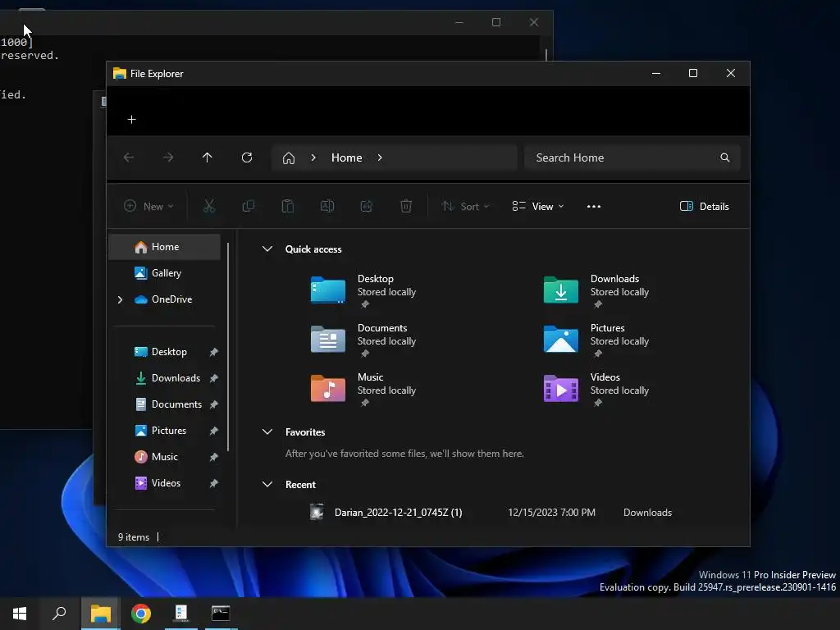This screenshot has height=630, width=840.
Task: Click pin icon next to sidebar Videos
Action: point(214,483)
